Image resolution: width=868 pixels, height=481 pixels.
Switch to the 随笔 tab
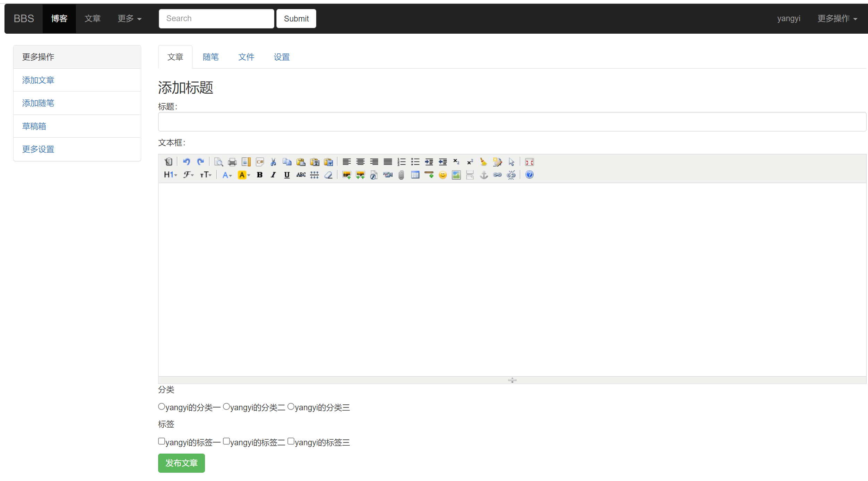coord(210,57)
